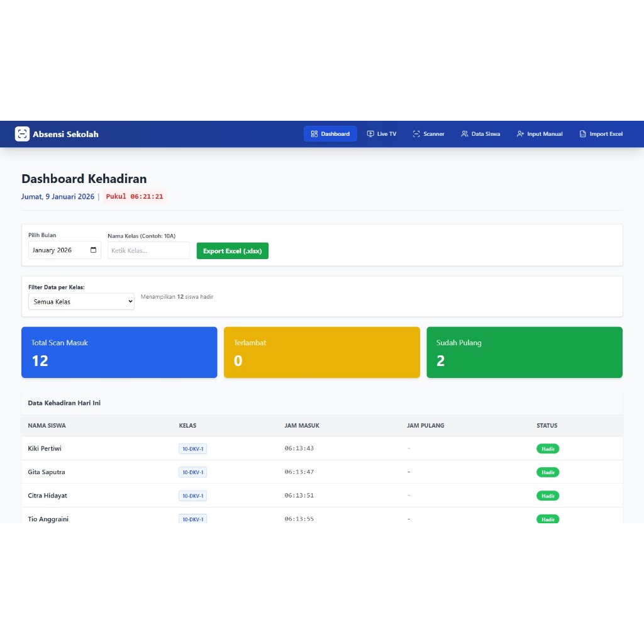644x644 pixels.
Task: Click the Hadir status badge for Gita Saputra
Action: tap(548, 472)
